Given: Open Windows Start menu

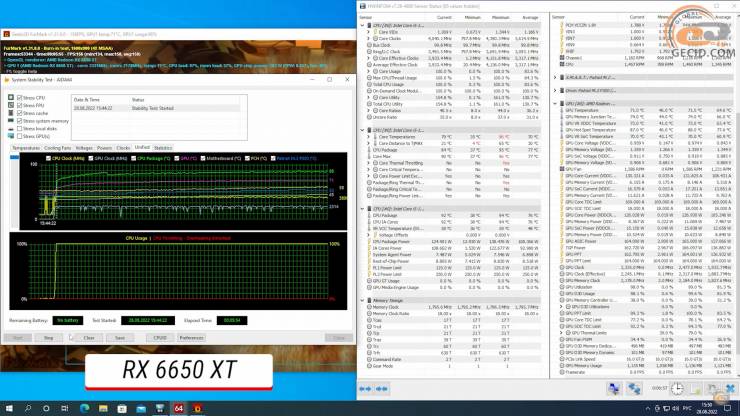Looking at the screenshot, I should click(9, 408).
